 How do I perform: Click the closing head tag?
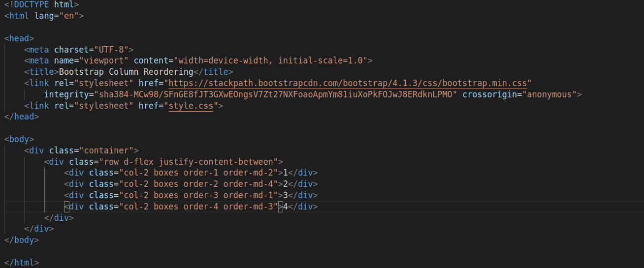coord(21,117)
